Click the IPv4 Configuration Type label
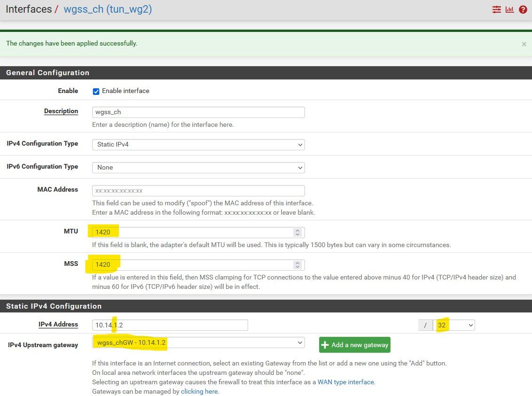The image size is (532, 396). (x=42, y=143)
